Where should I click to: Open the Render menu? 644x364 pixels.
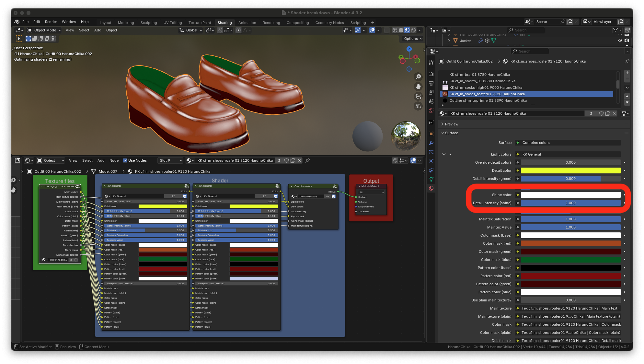(x=51, y=22)
